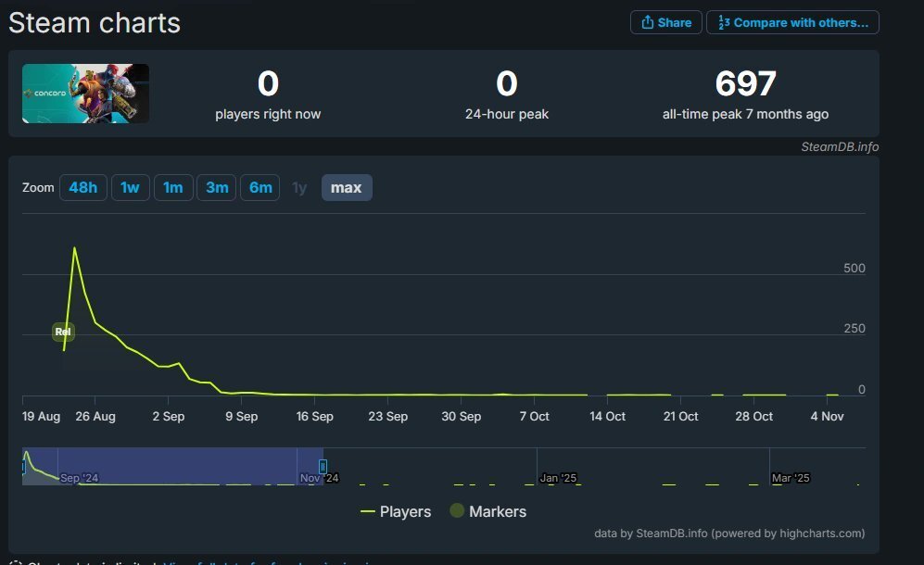Click the Concord game banner thumbnail
924x565 pixels.
[85, 94]
